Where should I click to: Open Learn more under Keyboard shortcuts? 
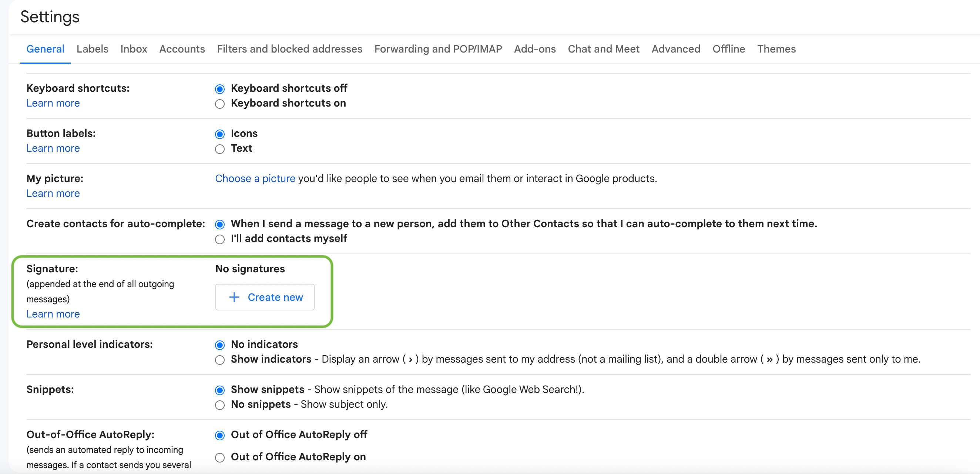53,103
